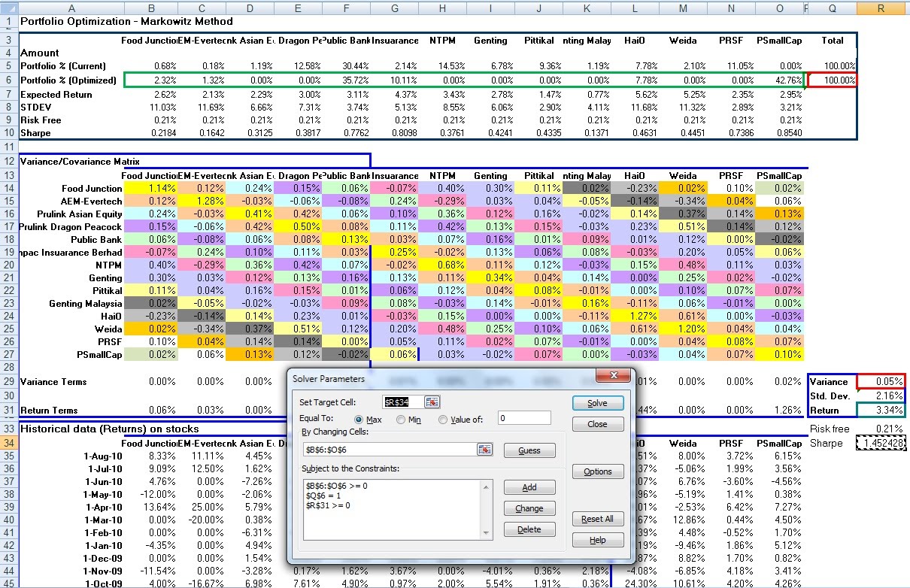Click the Solve button
Image resolution: width=910 pixels, height=588 pixels.
598,402
